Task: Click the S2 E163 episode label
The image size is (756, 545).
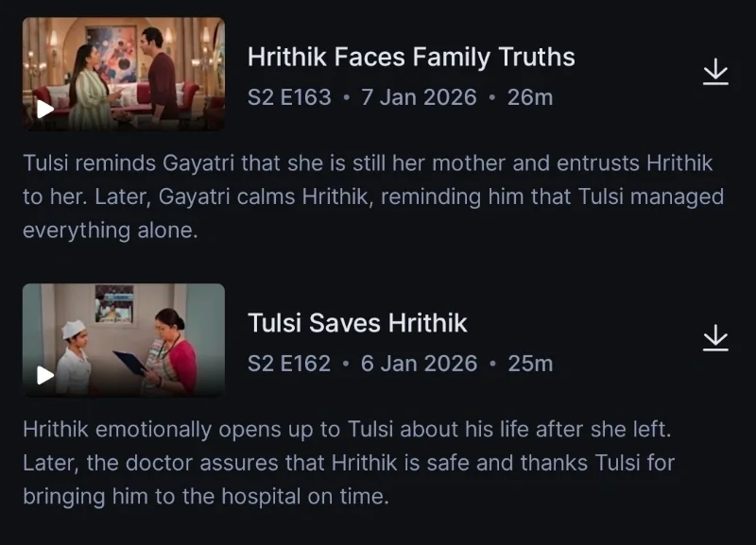Action: (289, 97)
